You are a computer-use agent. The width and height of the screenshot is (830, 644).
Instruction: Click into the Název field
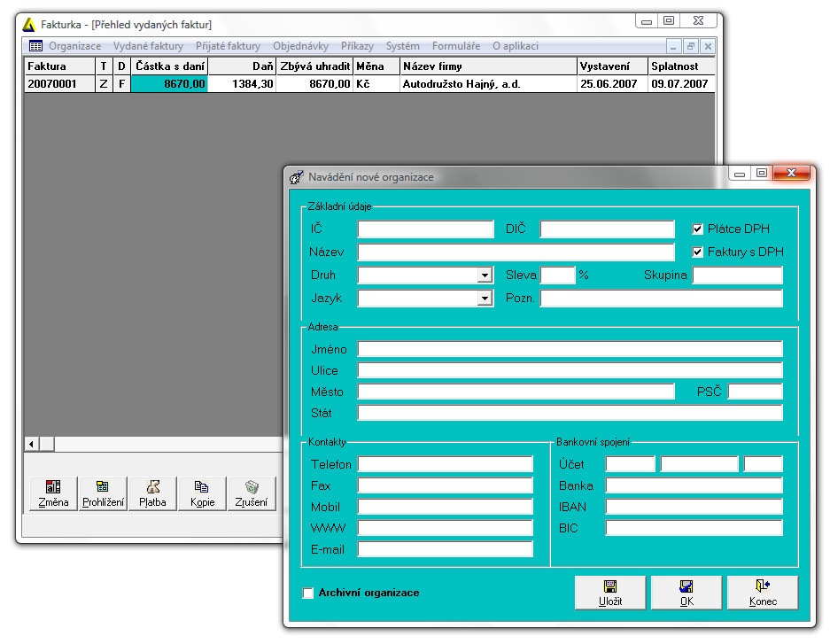(516, 252)
